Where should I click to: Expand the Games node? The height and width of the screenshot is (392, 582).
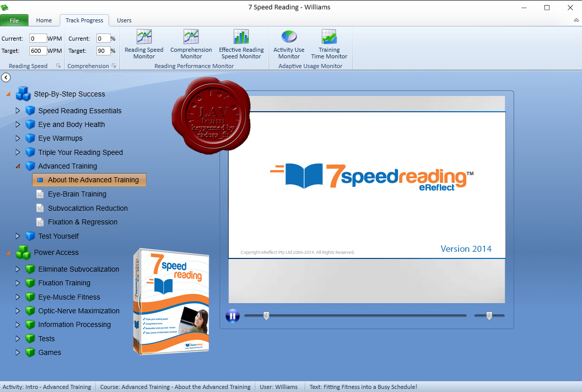click(x=17, y=352)
